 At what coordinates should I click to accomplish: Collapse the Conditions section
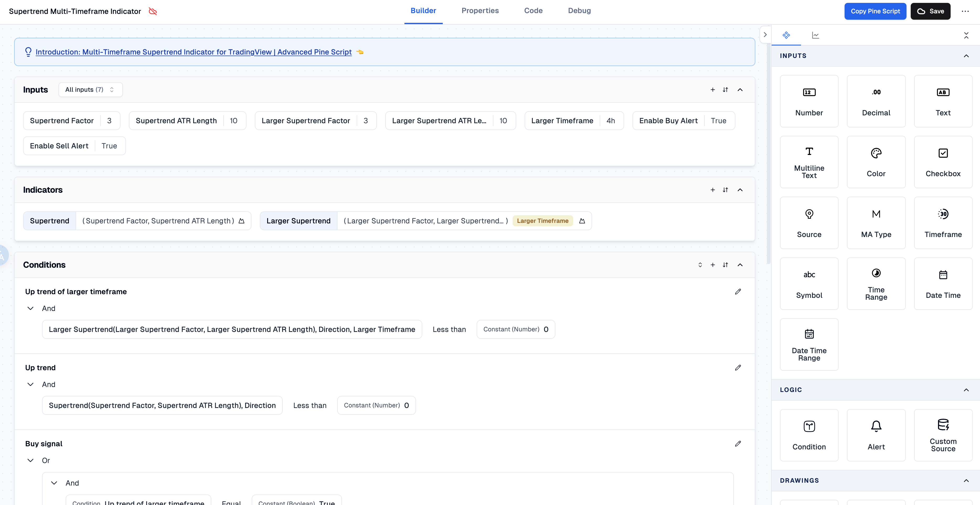740,265
